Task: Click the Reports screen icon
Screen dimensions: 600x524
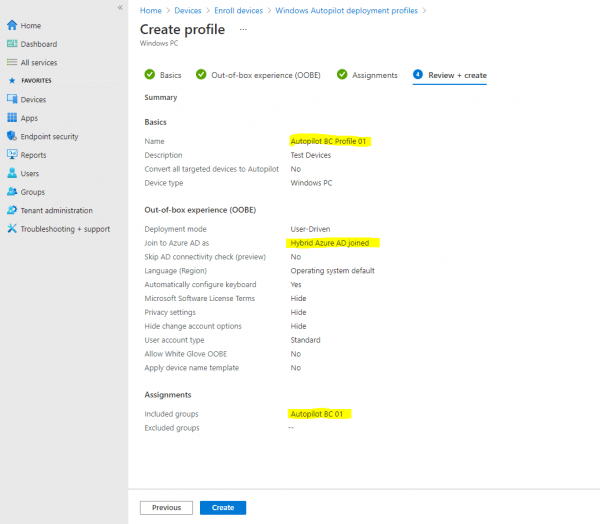Action: pyautogui.click(x=12, y=154)
